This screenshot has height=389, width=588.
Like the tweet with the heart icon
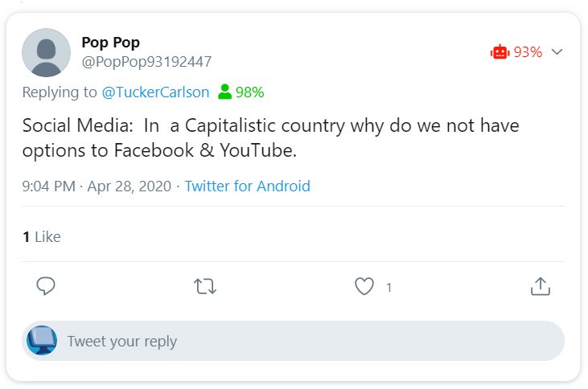pyautogui.click(x=364, y=286)
